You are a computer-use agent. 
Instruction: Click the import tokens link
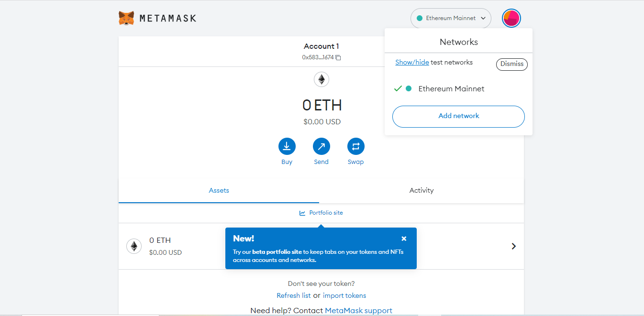(344, 295)
